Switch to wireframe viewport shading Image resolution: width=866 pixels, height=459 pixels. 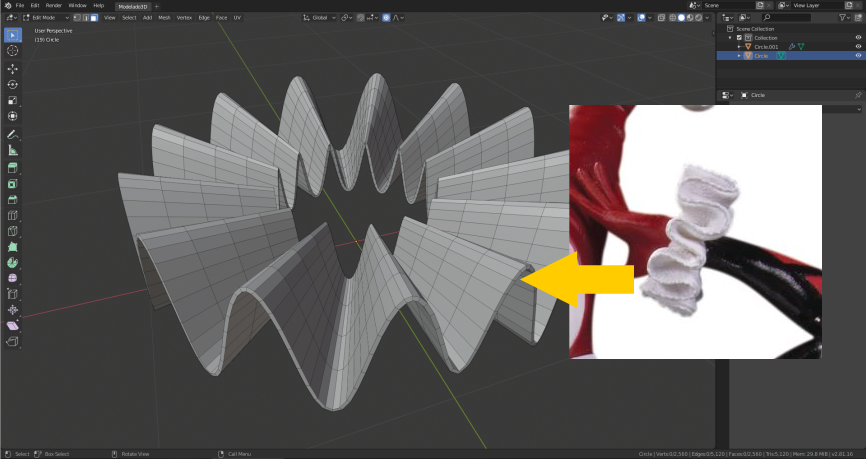tap(673, 18)
